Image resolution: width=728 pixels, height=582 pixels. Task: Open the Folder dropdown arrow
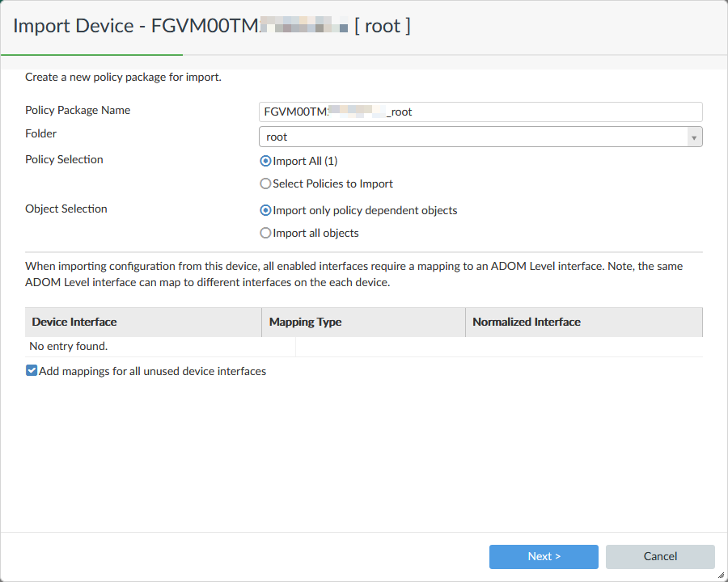694,137
